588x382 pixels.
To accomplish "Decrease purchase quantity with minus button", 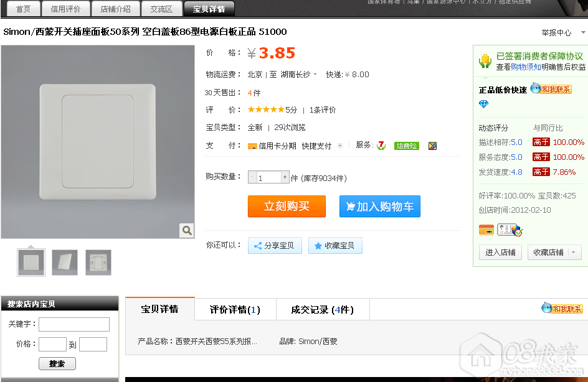I will [252, 177].
